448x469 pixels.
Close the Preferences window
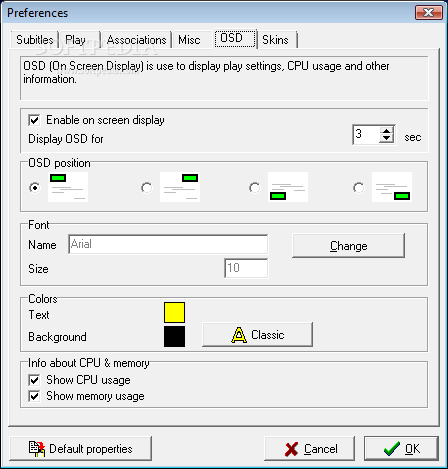429,13
